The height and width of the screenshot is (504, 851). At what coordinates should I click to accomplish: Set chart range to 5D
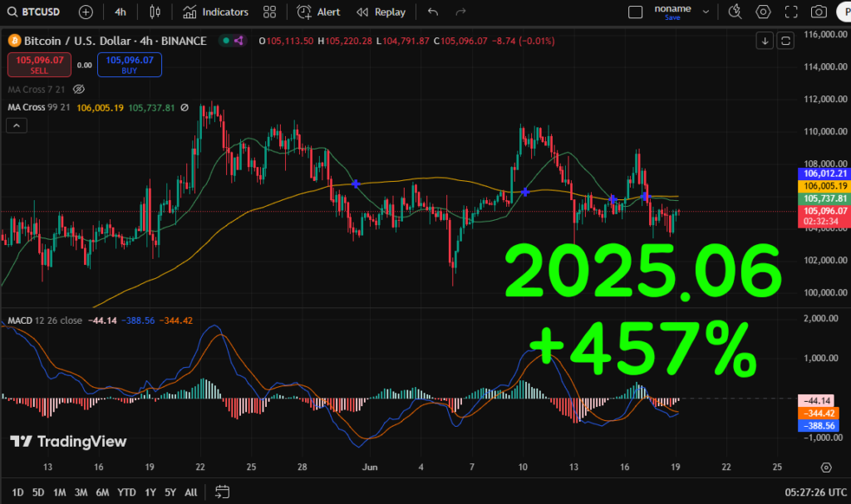38,492
